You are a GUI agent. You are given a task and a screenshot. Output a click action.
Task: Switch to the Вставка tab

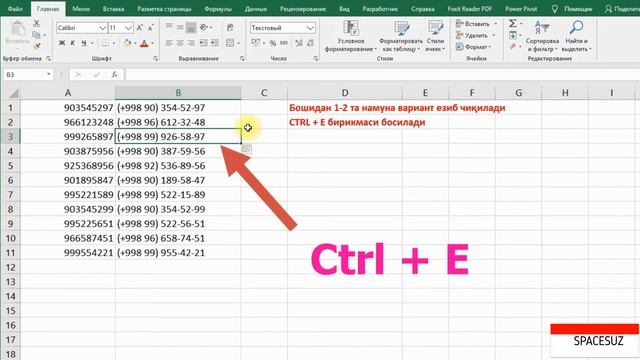113,9
